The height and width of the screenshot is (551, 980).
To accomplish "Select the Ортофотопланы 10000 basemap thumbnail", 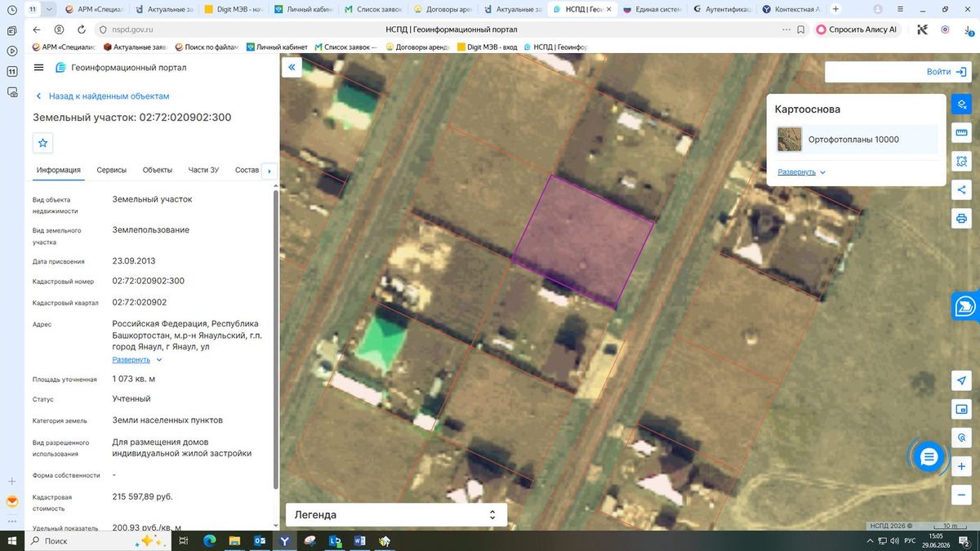I will pos(790,140).
